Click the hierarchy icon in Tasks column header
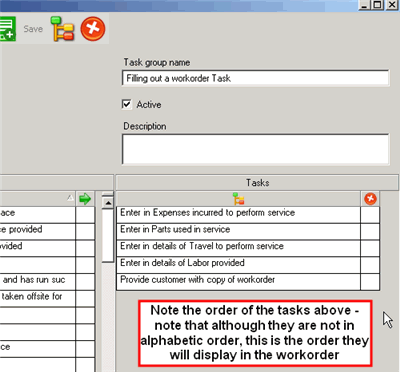400x372 pixels. (239, 199)
